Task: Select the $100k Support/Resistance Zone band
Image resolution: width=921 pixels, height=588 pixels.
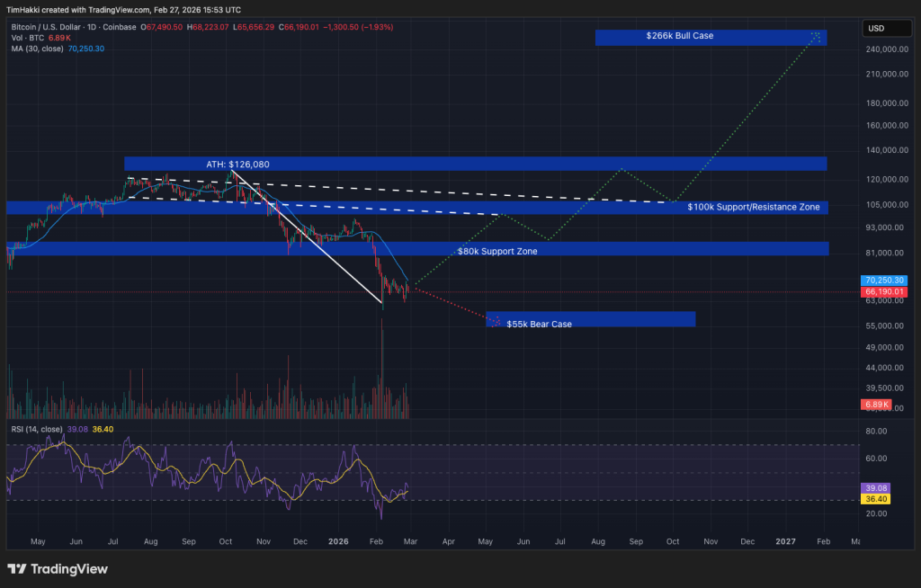Action: (x=753, y=208)
